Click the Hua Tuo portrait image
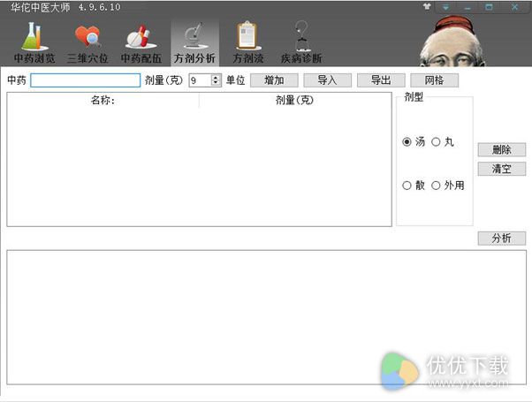 452,41
